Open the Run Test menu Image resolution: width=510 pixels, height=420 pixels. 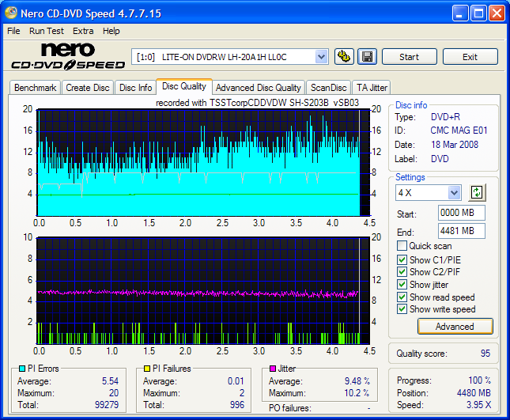[47, 31]
